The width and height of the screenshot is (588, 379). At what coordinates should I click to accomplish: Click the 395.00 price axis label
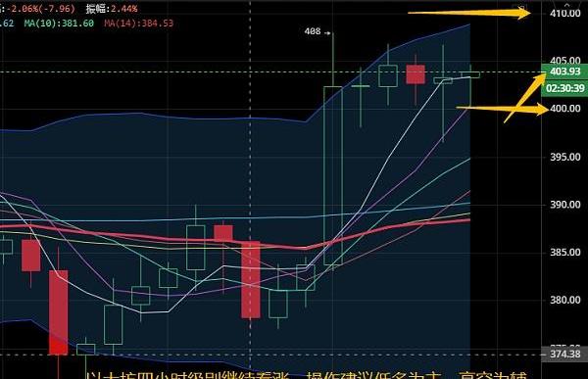pyautogui.click(x=565, y=157)
